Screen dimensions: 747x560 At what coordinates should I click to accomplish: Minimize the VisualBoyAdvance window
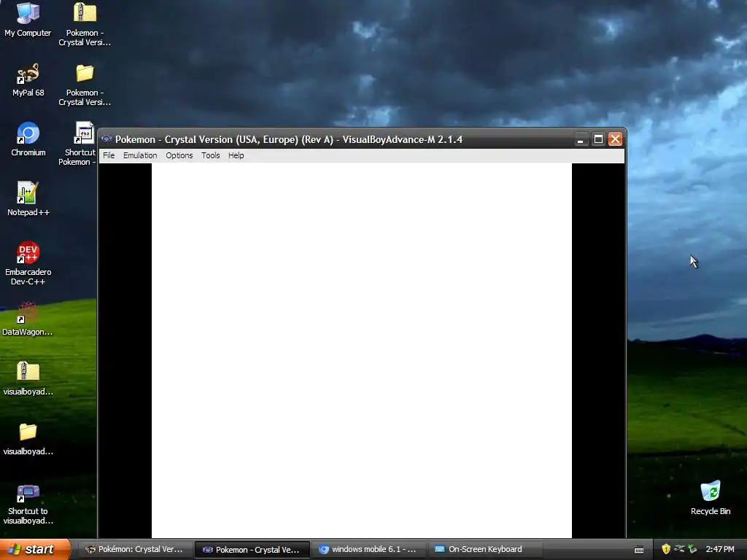pyautogui.click(x=580, y=139)
